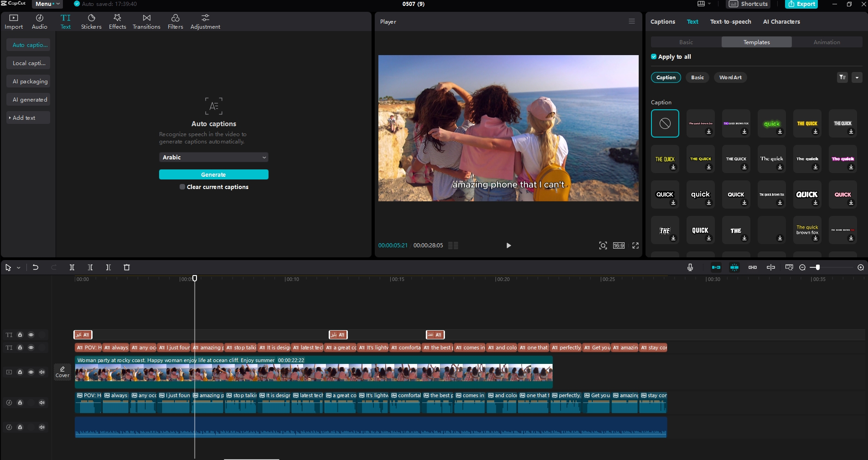Open the caption style sort dropdown arrow
This screenshot has width=868, height=460.
[x=857, y=78]
